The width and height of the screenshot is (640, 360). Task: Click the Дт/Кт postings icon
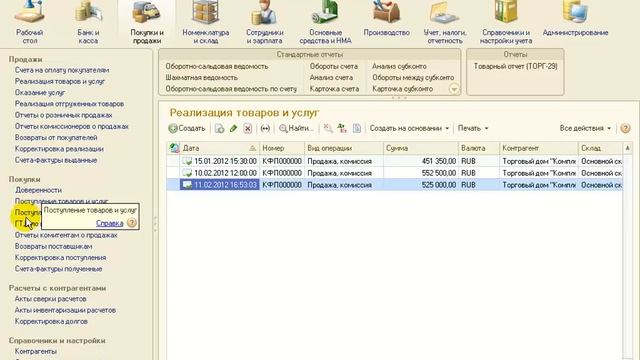pyautogui.click(x=342, y=129)
